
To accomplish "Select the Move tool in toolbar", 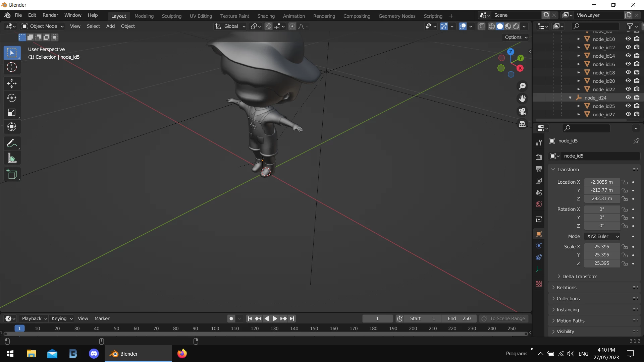I will (12, 83).
